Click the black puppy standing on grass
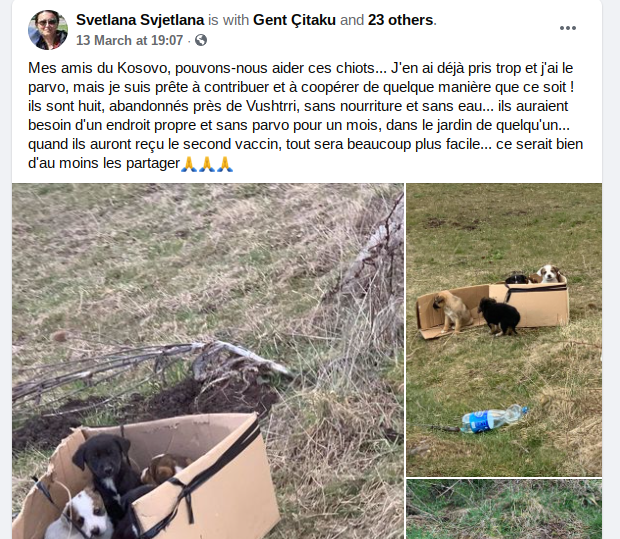The width and height of the screenshot is (620, 539). click(x=499, y=317)
